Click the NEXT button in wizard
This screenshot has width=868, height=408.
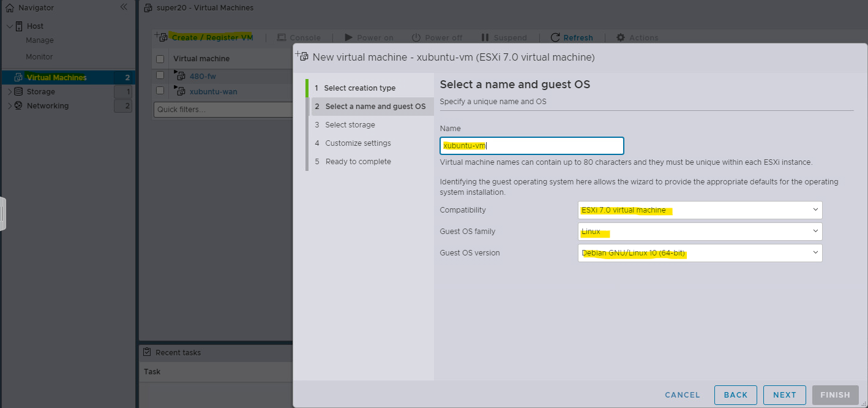tap(784, 395)
